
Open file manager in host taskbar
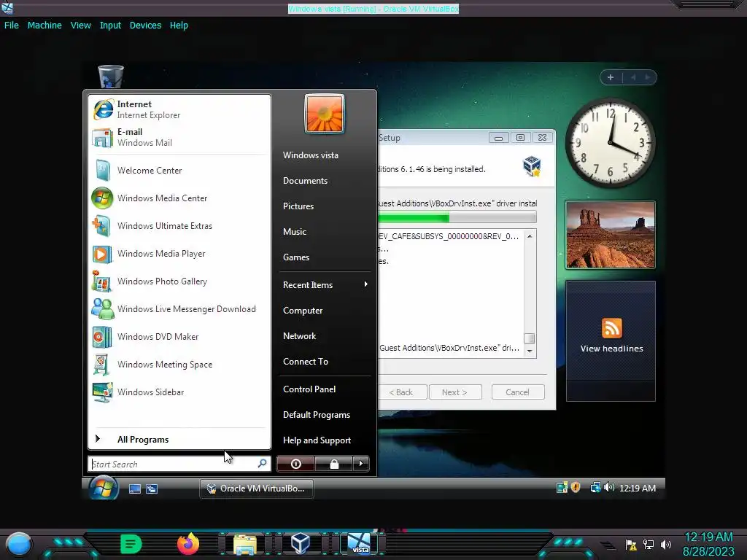[245, 544]
